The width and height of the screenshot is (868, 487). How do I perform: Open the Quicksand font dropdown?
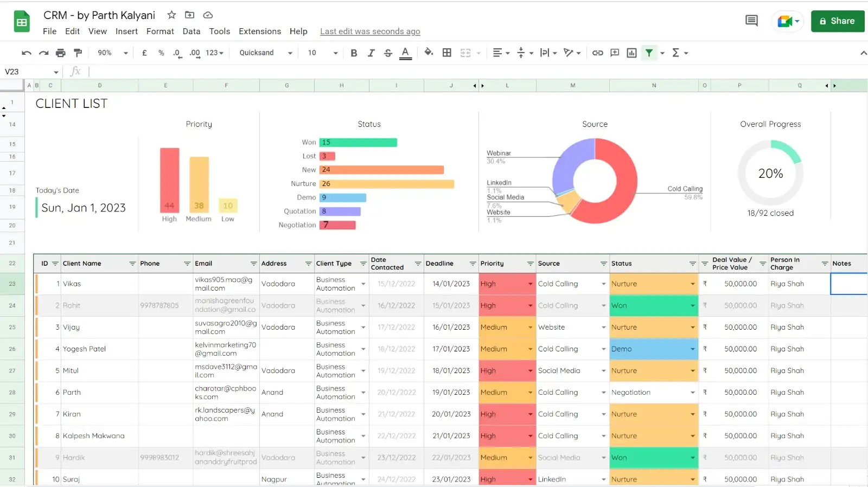click(266, 53)
